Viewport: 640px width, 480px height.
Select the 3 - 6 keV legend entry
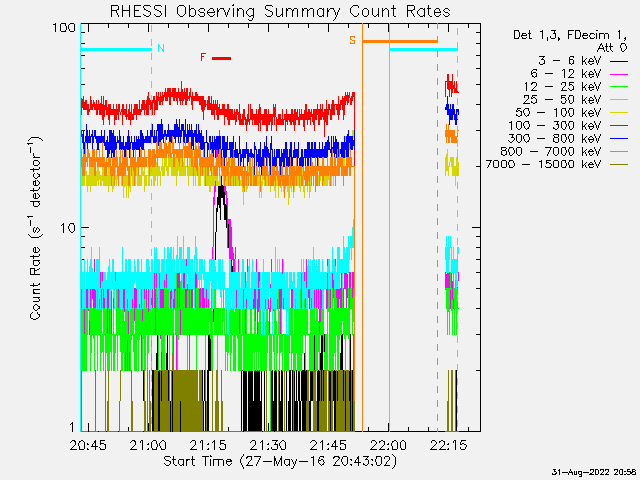(583, 61)
